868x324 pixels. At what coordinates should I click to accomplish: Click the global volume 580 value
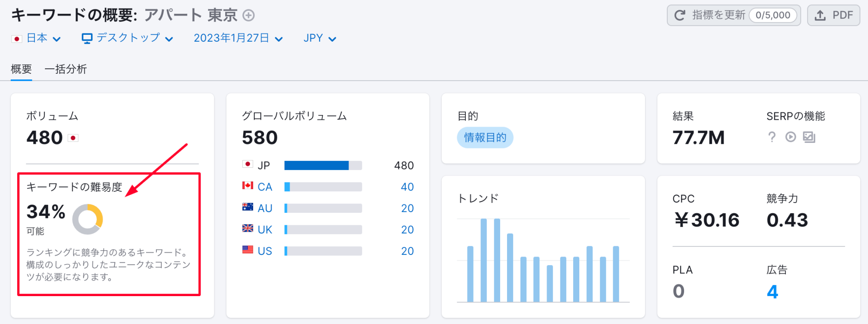pyautogui.click(x=260, y=138)
